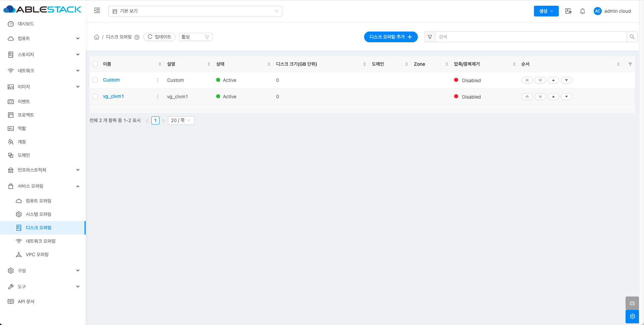Open the three-dot actions menu for Custom row

pos(158,80)
